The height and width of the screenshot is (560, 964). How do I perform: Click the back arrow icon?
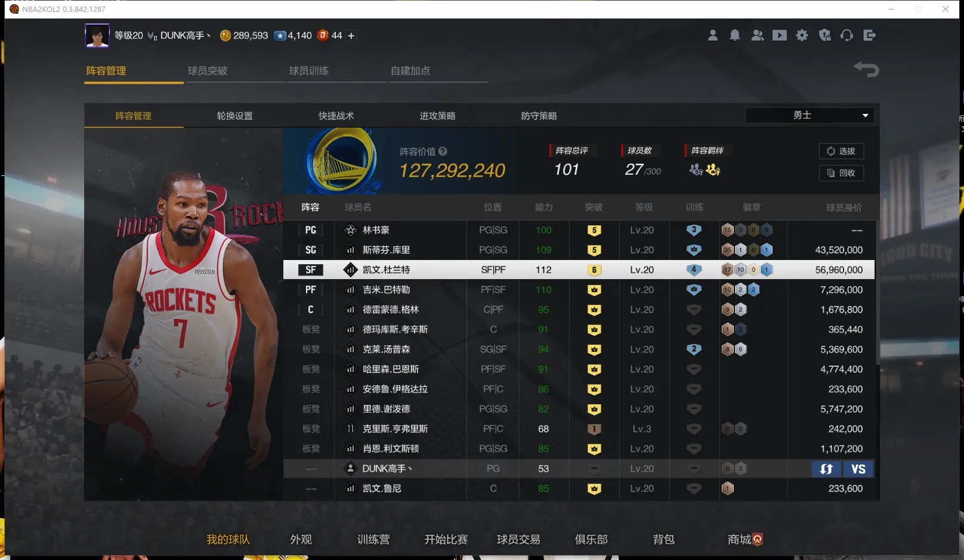click(866, 70)
